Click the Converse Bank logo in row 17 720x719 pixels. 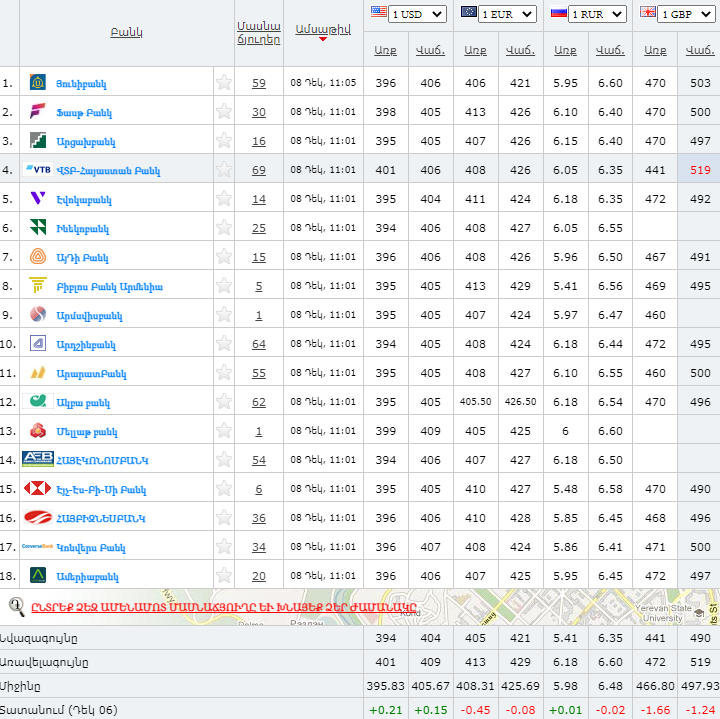pyautogui.click(x=38, y=546)
